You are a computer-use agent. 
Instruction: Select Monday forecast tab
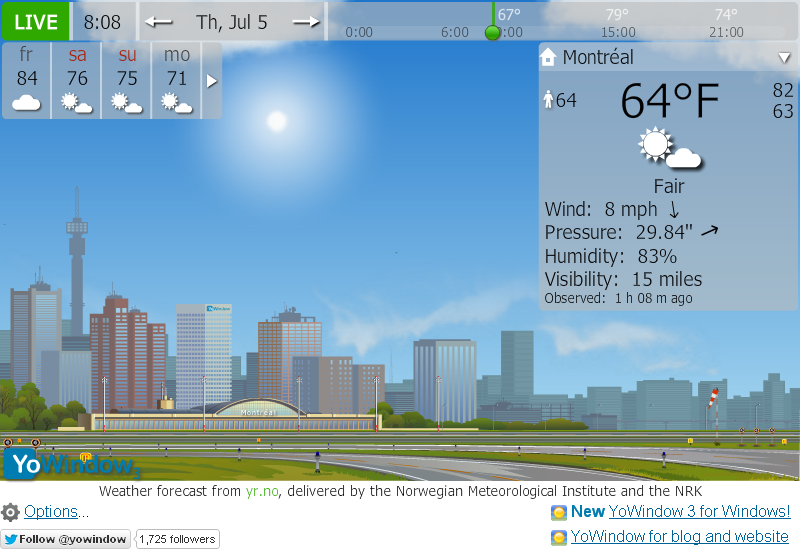click(x=177, y=80)
